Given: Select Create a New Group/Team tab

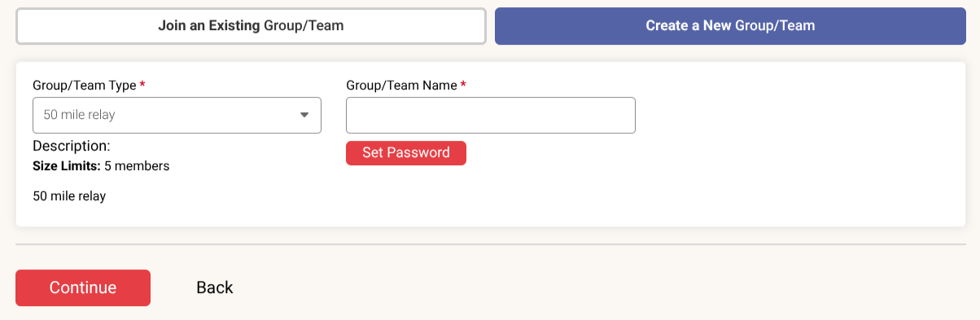Looking at the screenshot, I should [730, 26].
